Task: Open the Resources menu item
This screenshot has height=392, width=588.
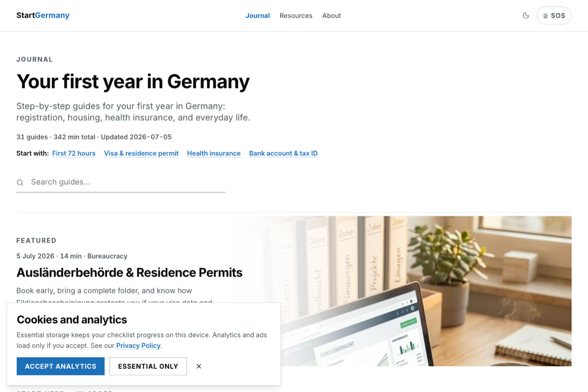Action: (296, 16)
